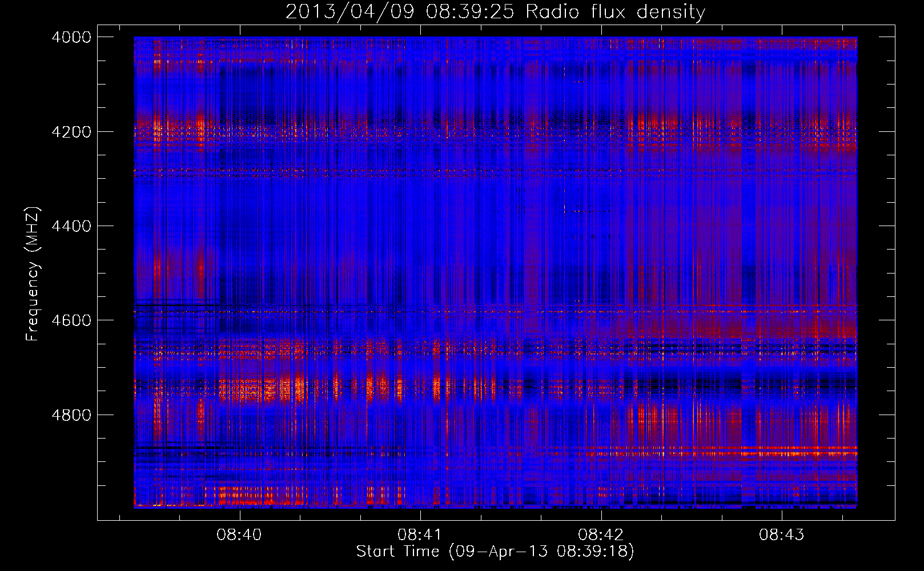Select the 4800 frequency tick label
This screenshot has width=924, height=571.
click(71, 415)
